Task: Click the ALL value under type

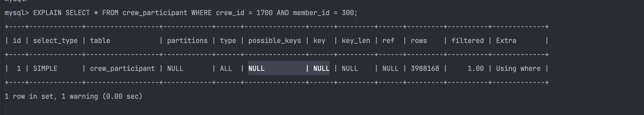Action: 226,69
